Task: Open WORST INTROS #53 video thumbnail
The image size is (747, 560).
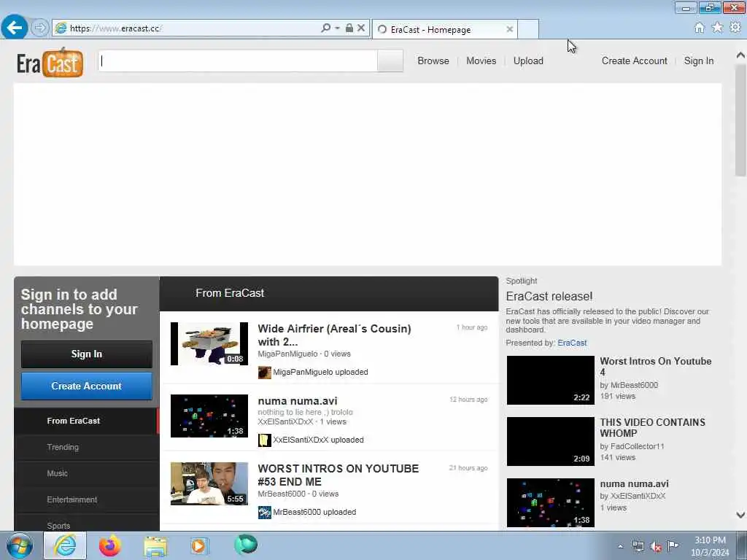Action: tap(209, 484)
